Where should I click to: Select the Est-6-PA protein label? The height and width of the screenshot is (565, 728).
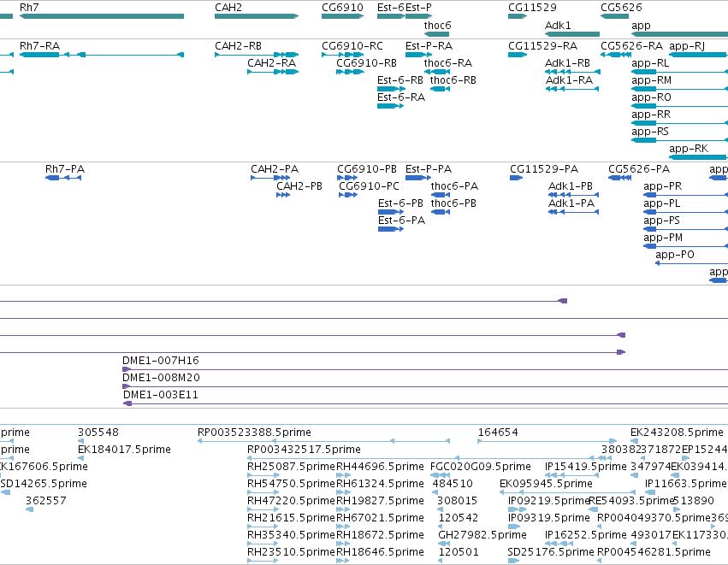click(401, 221)
